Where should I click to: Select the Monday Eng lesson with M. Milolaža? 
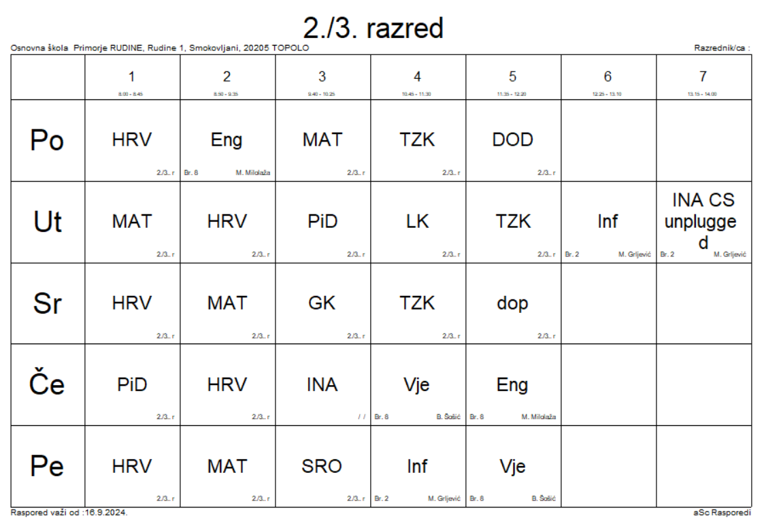(x=227, y=140)
